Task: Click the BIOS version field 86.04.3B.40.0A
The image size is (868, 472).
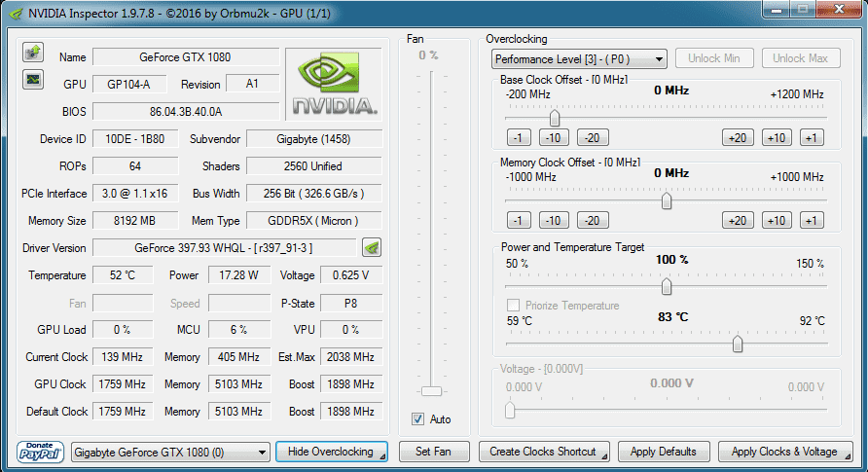Action: (x=186, y=111)
